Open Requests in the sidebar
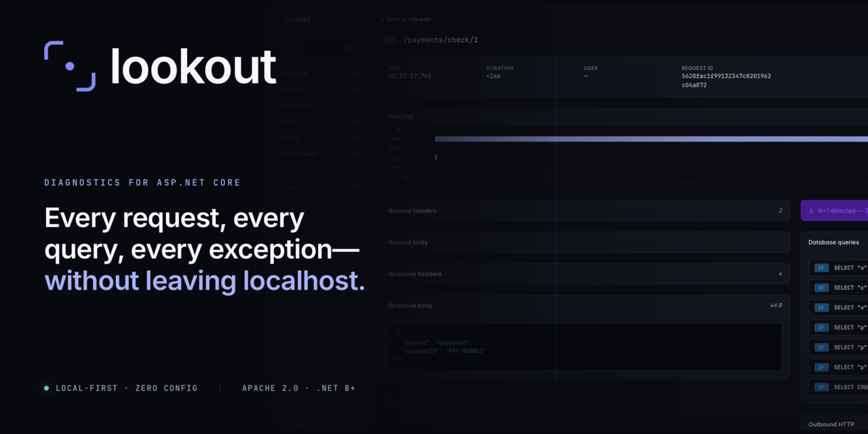The image size is (868, 434). tap(314, 73)
